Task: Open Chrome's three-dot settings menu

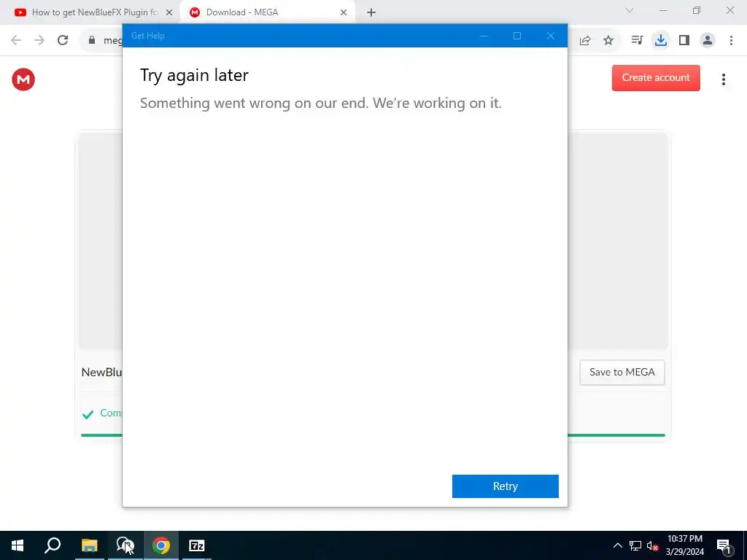Action: (x=731, y=40)
